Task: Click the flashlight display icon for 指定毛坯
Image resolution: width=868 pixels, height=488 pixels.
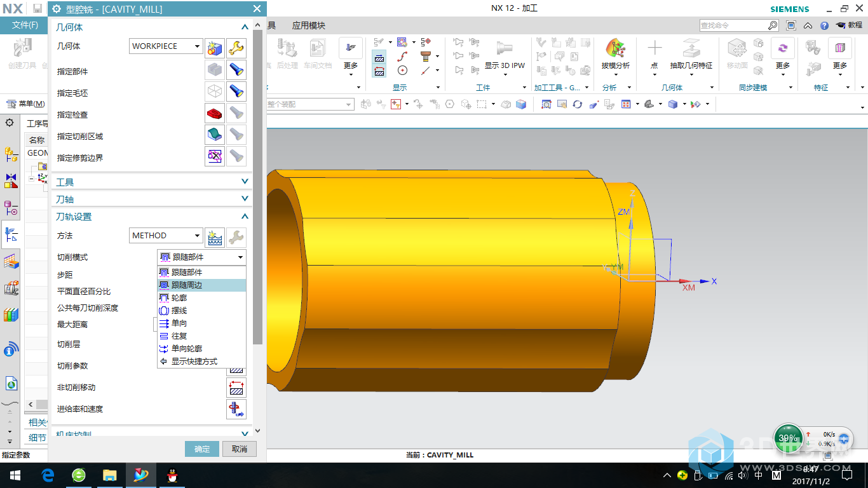Action: pyautogui.click(x=236, y=91)
